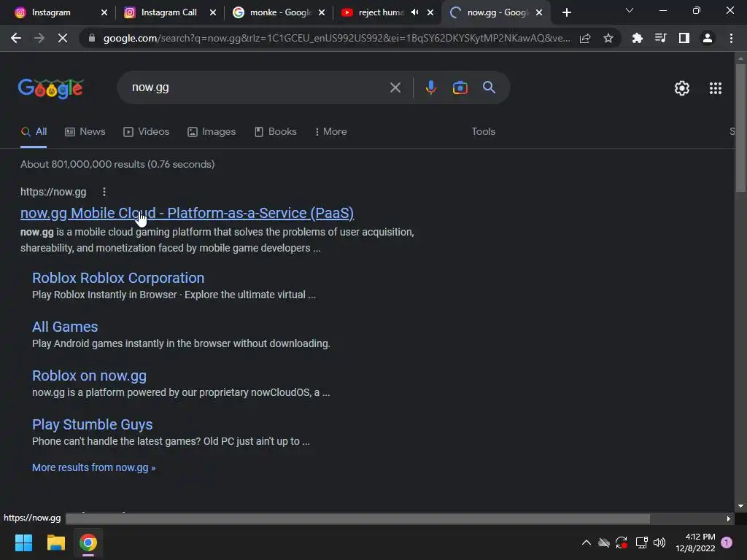Click inside the now.gg search input
The height and width of the screenshot is (560, 747).
click(x=258, y=87)
